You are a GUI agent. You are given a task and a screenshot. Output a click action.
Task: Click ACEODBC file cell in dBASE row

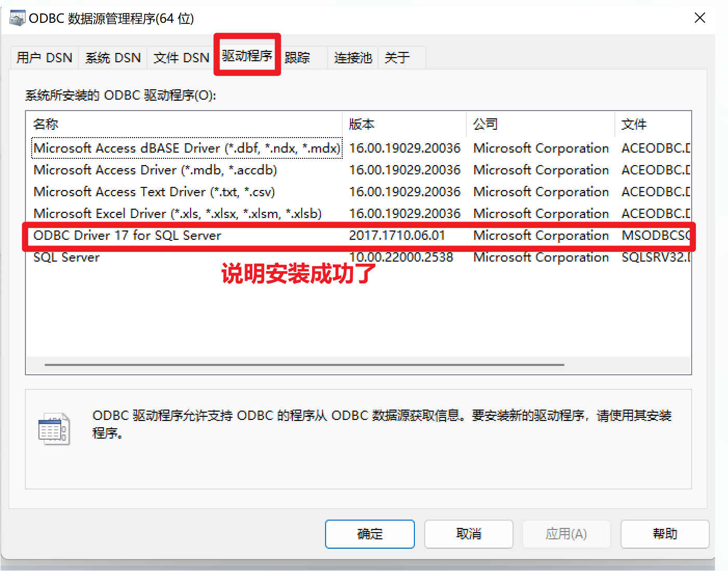coord(656,148)
